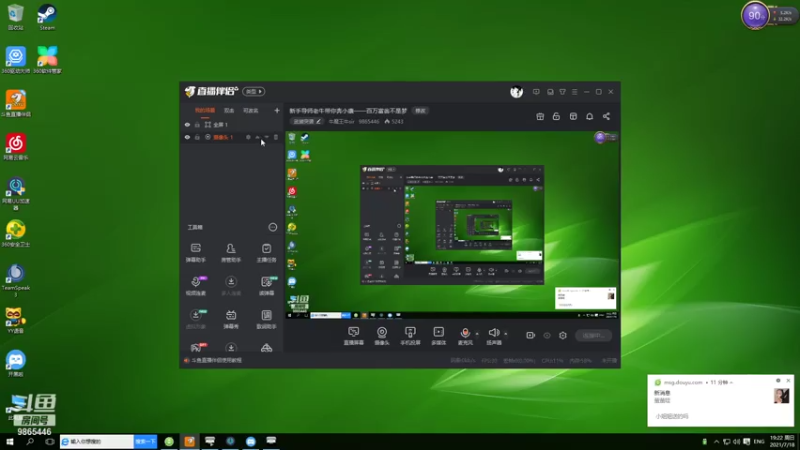Screen dimensions: 800x450
Task: Select the 全屏 1 source row
Action: click(x=232, y=124)
